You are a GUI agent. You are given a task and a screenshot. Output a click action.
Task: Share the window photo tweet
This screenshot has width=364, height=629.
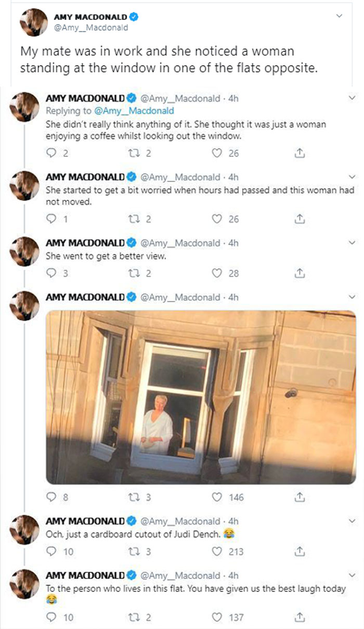(299, 497)
